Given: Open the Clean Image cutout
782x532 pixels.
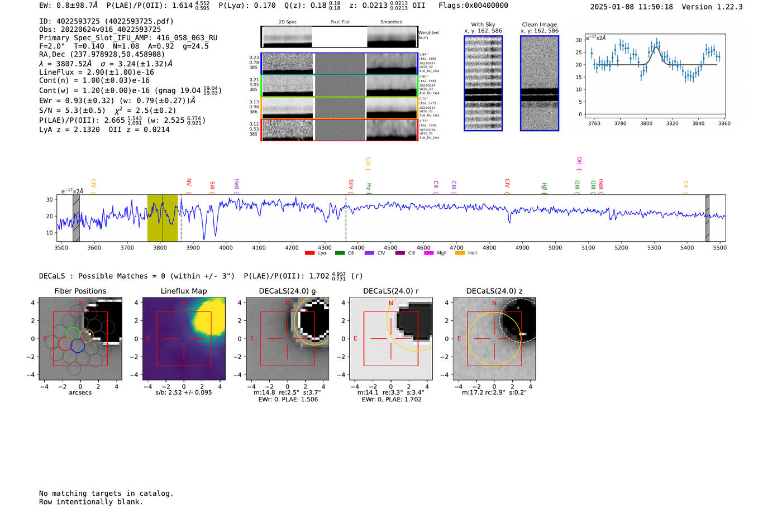Looking at the screenshot, I should click(x=540, y=83).
